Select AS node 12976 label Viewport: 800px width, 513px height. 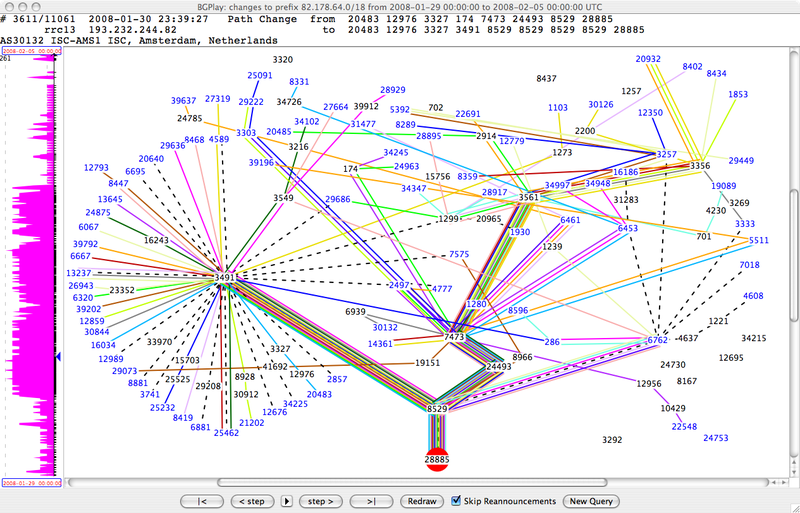click(302, 374)
